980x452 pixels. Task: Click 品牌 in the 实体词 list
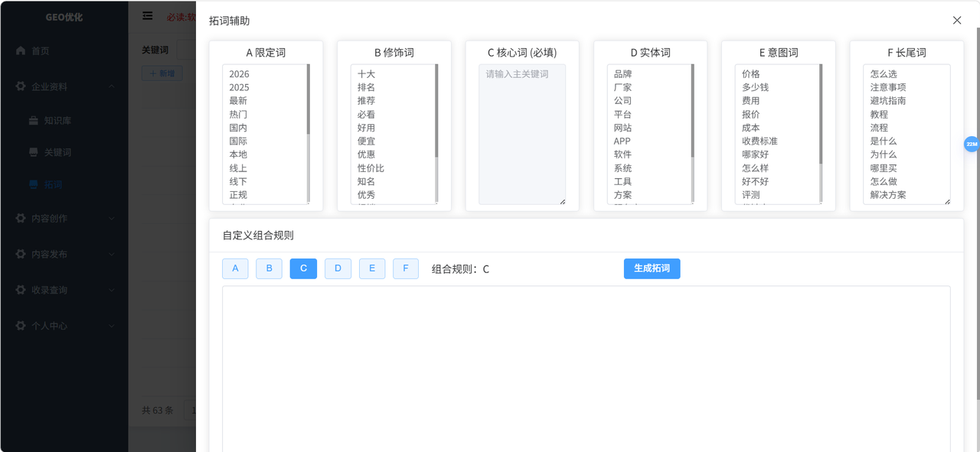(623, 74)
